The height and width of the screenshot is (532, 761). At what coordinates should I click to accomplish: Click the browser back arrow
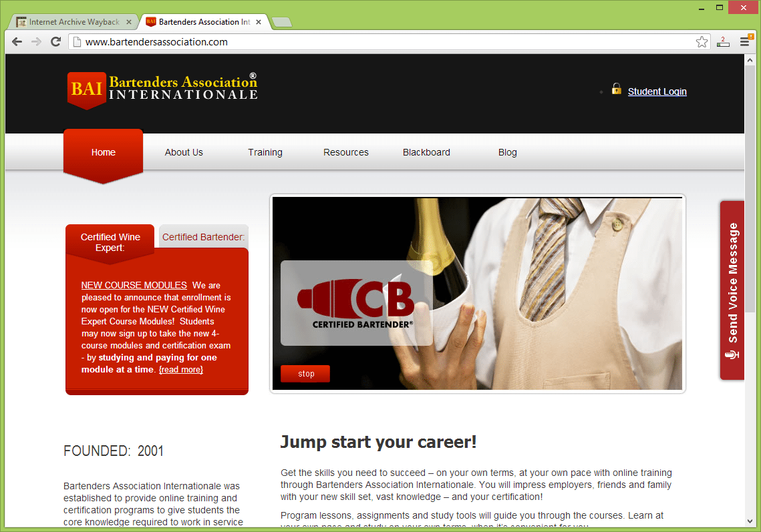(17, 41)
